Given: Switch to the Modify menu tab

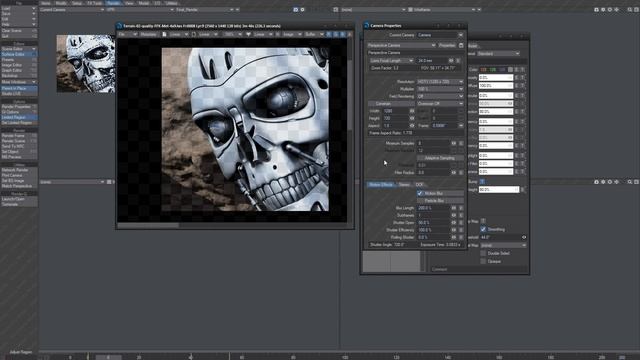Looking at the screenshot, I should point(61,3).
